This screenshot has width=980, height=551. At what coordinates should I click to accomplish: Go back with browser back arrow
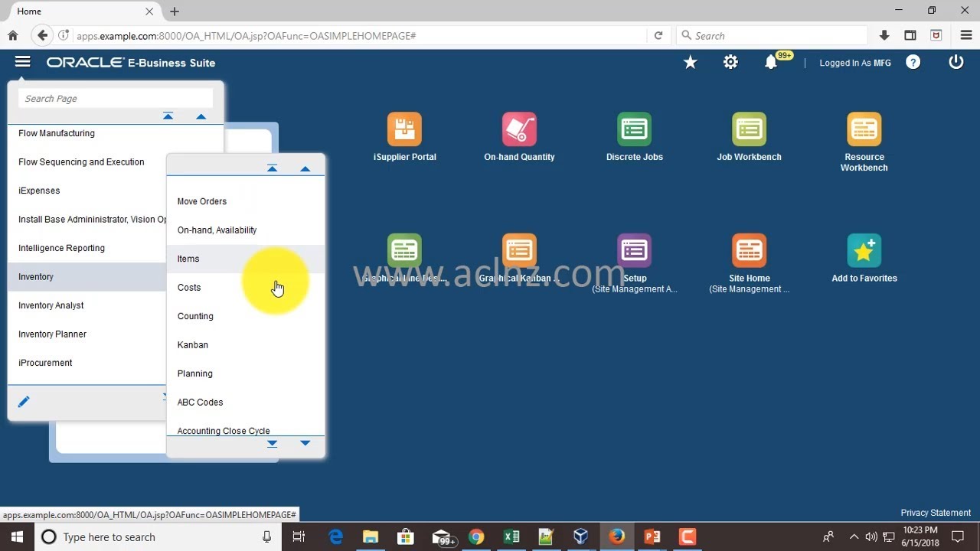pos(42,35)
